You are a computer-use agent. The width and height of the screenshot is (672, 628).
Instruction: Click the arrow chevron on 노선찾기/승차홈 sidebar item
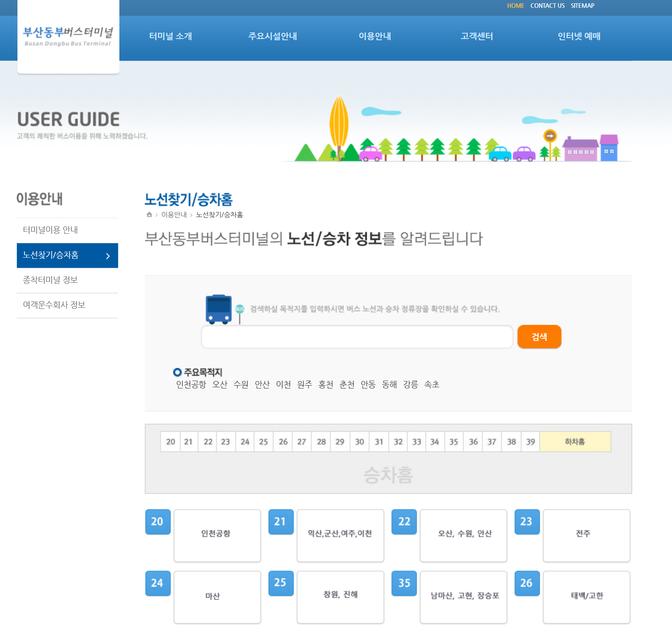(x=108, y=256)
